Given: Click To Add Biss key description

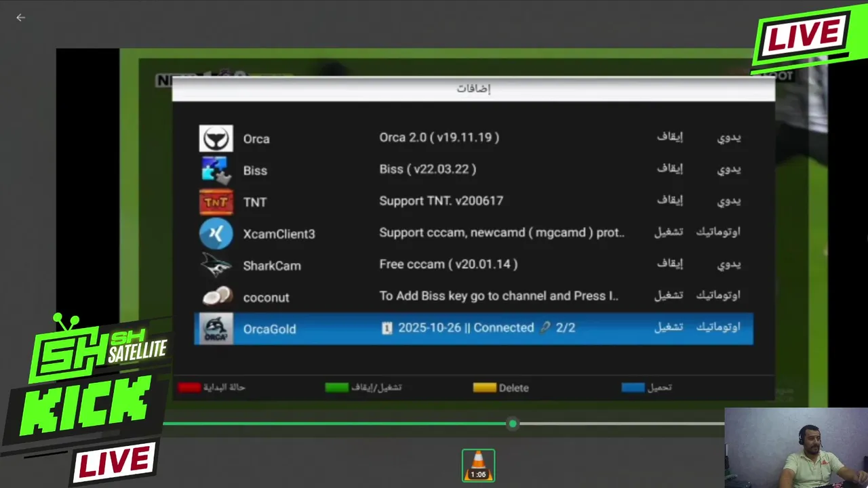Looking at the screenshot, I should coord(498,296).
